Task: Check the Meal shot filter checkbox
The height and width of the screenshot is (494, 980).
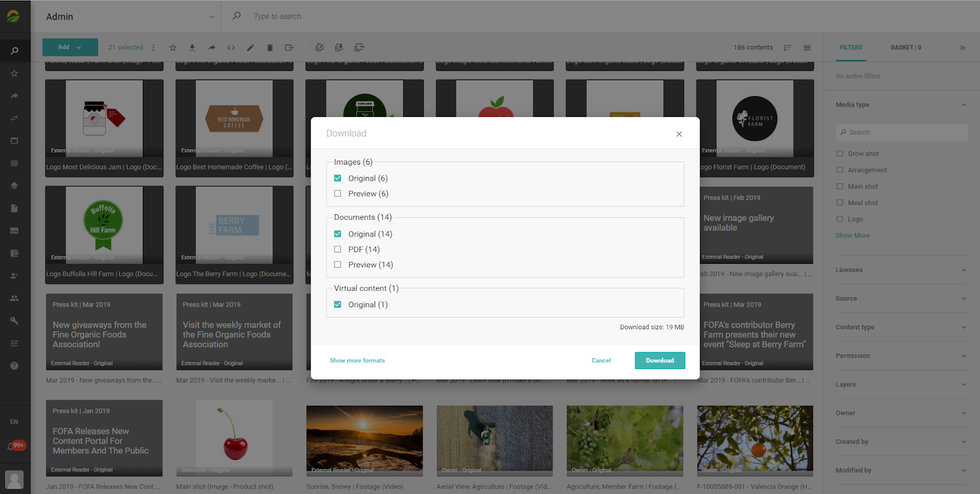Action: (x=840, y=203)
